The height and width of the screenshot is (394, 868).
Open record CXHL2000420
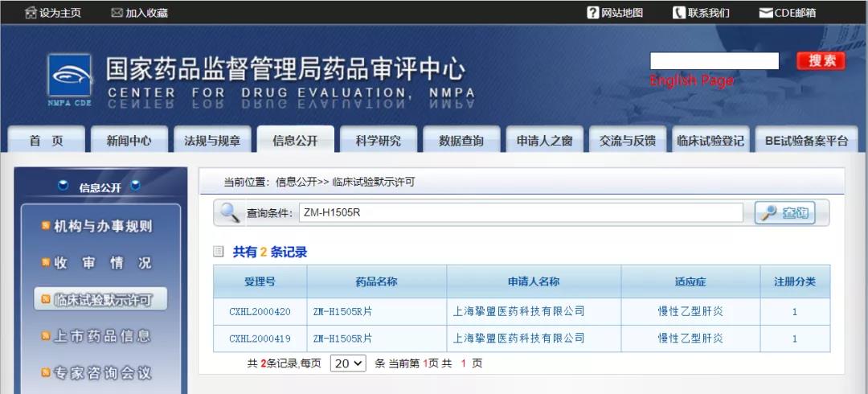260,312
